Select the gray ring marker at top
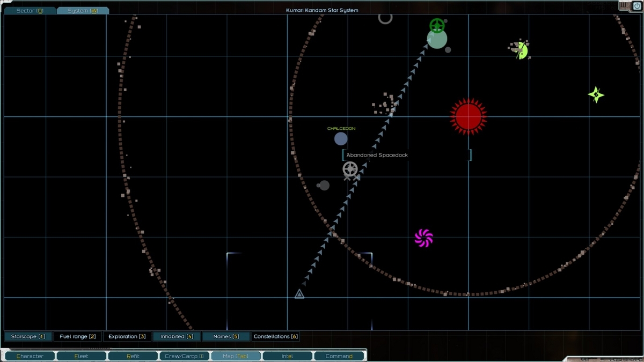The width and height of the screenshot is (644, 362). [x=385, y=18]
